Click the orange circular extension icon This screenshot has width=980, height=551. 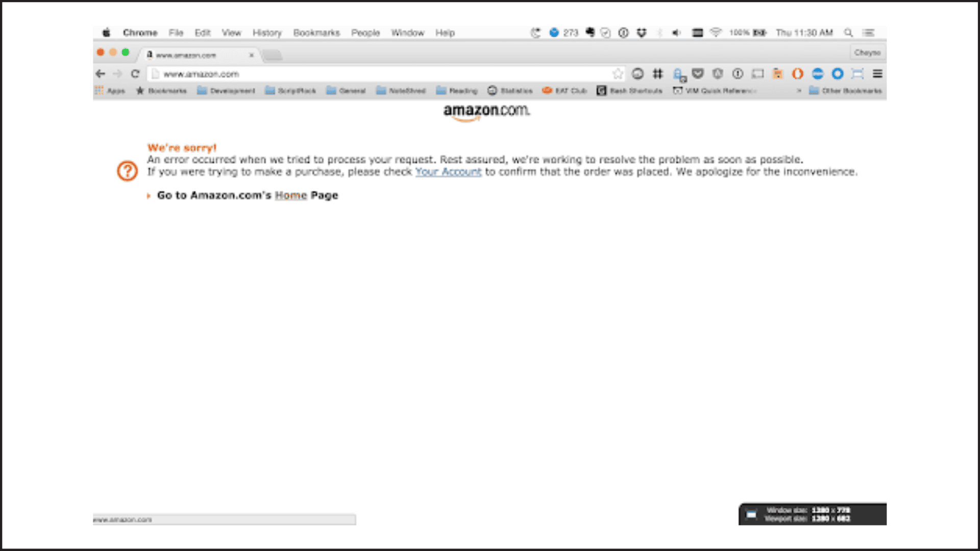click(797, 74)
